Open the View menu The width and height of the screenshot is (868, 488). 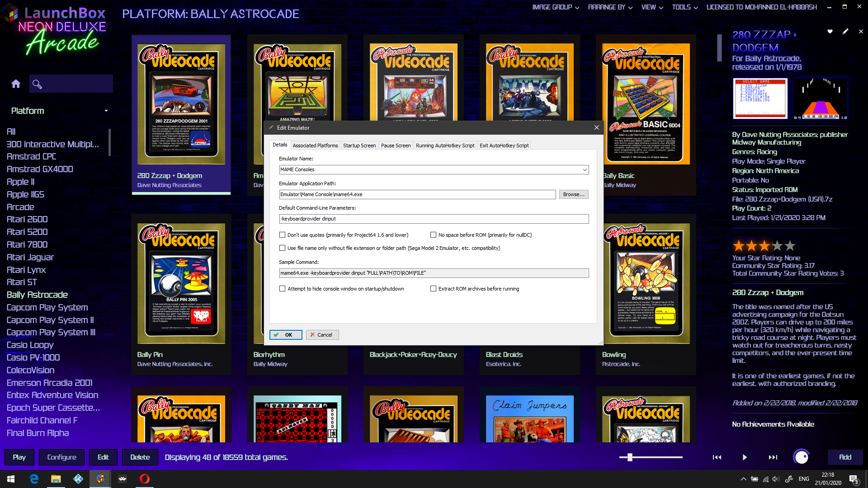(652, 7)
